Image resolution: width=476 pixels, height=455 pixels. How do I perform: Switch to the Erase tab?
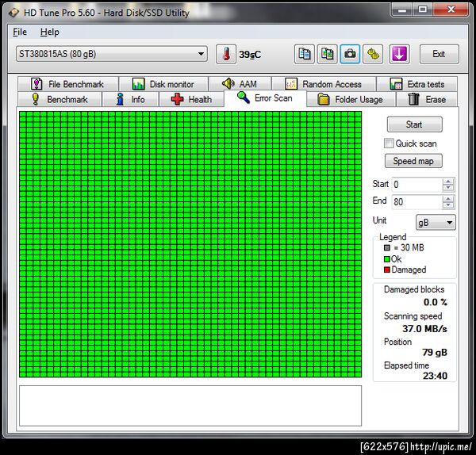point(427,99)
